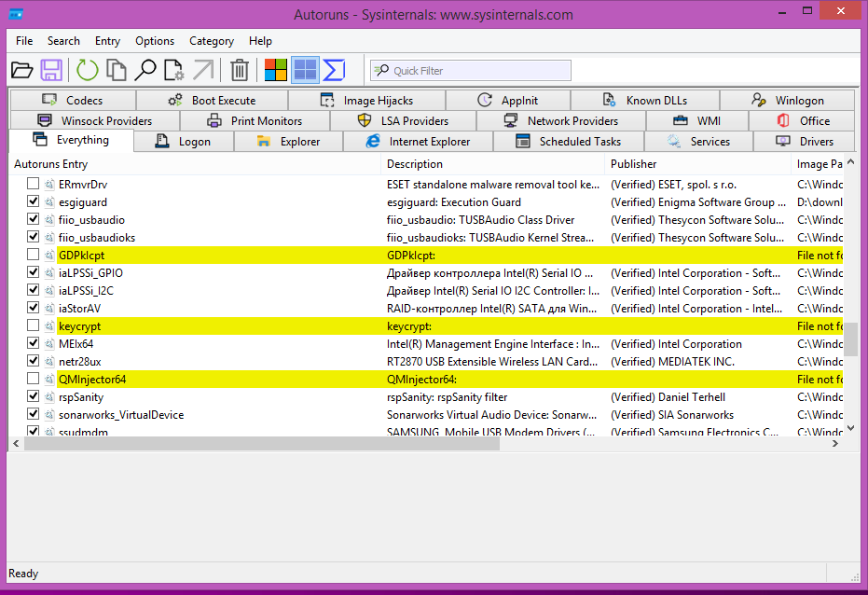Enable the QMInjector64 entry checkbox
This screenshot has width=868, height=595.
(x=34, y=379)
